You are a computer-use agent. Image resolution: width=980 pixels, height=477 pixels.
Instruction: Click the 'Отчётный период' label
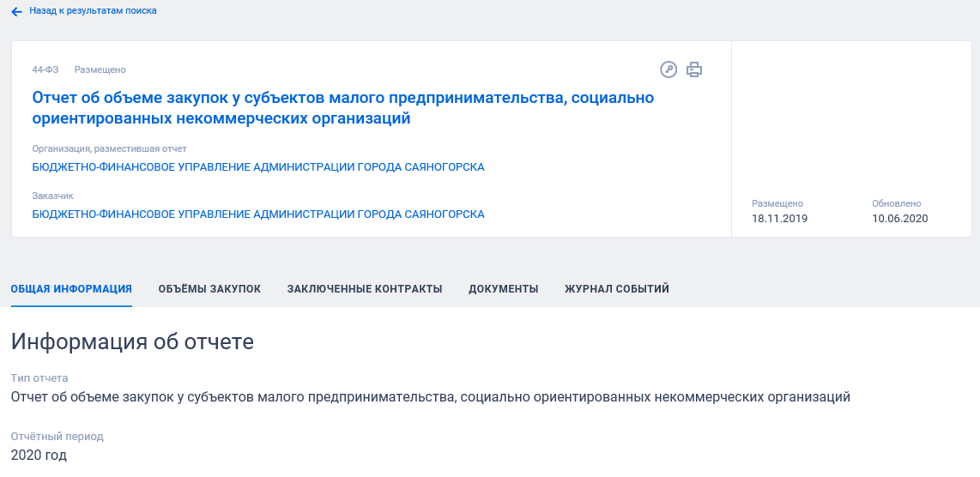[x=57, y=437]
